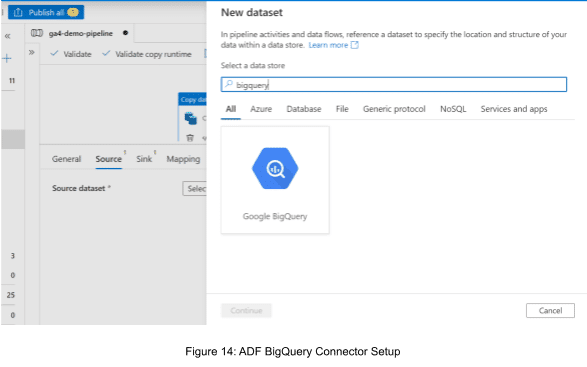Expand the activities pane chevron
This screenshot has width=587, height=367.
(x=32, y=52)
